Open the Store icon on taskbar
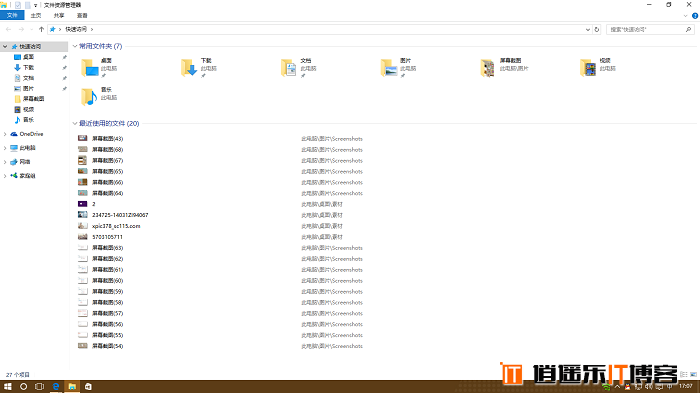The width and height of the screenshot is (700, 393). click(x=88, y=386)
